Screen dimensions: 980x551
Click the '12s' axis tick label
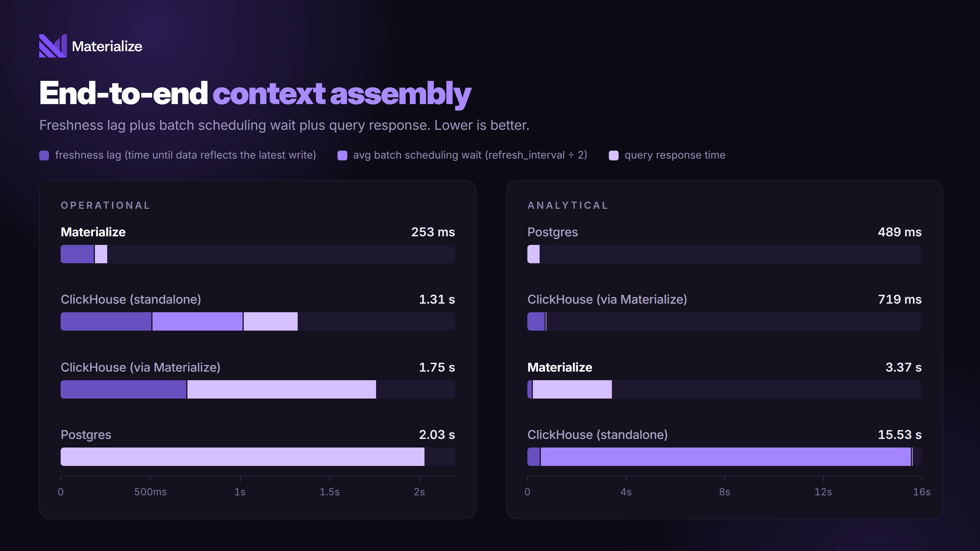[823, 492]
